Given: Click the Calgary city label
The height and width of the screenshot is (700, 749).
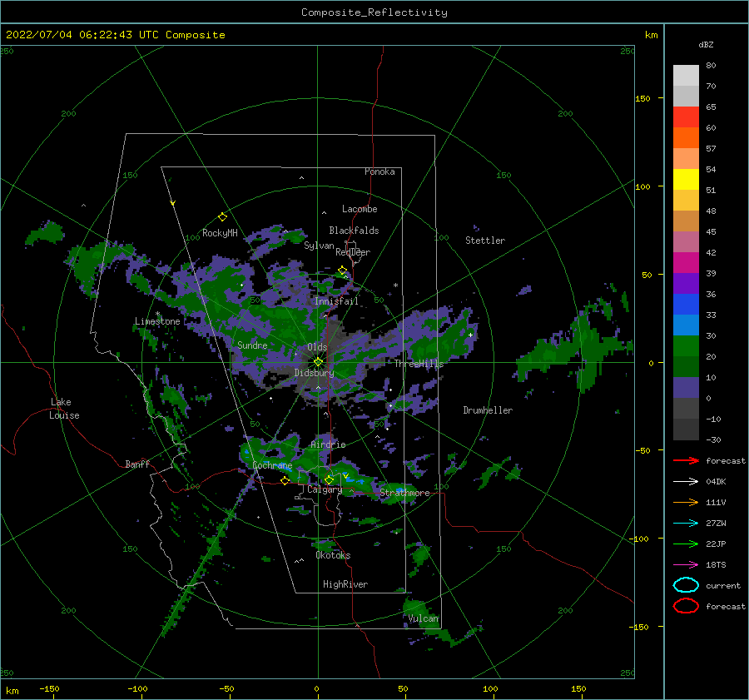Looking at the screenshot, I should 325,489.
